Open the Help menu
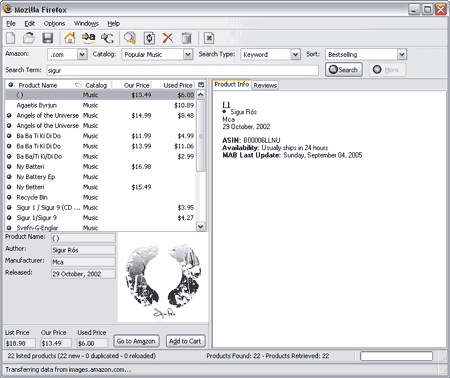This screenshot has height=378, width=450. tap(114, 24)
